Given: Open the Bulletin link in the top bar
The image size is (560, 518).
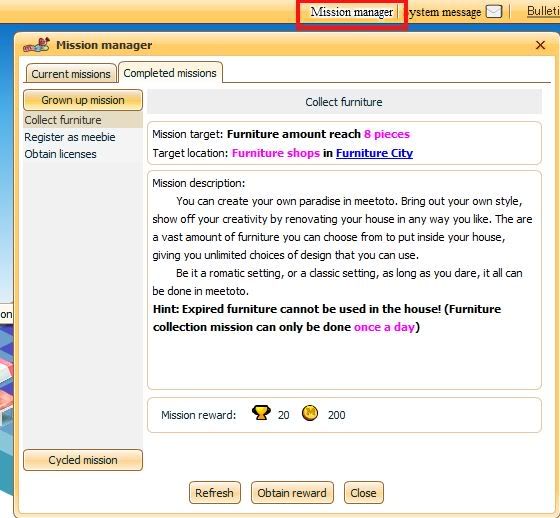Looking at the screenshot, I should point(543,11).
